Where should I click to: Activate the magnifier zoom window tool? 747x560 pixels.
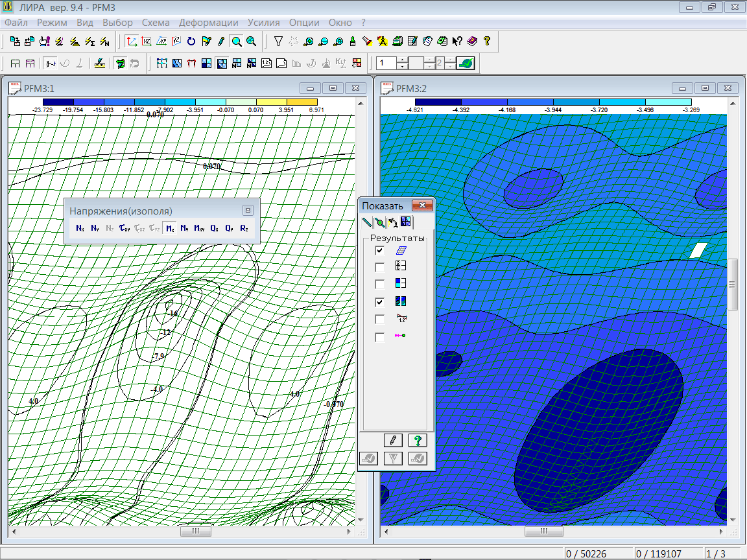click(237, 41)
